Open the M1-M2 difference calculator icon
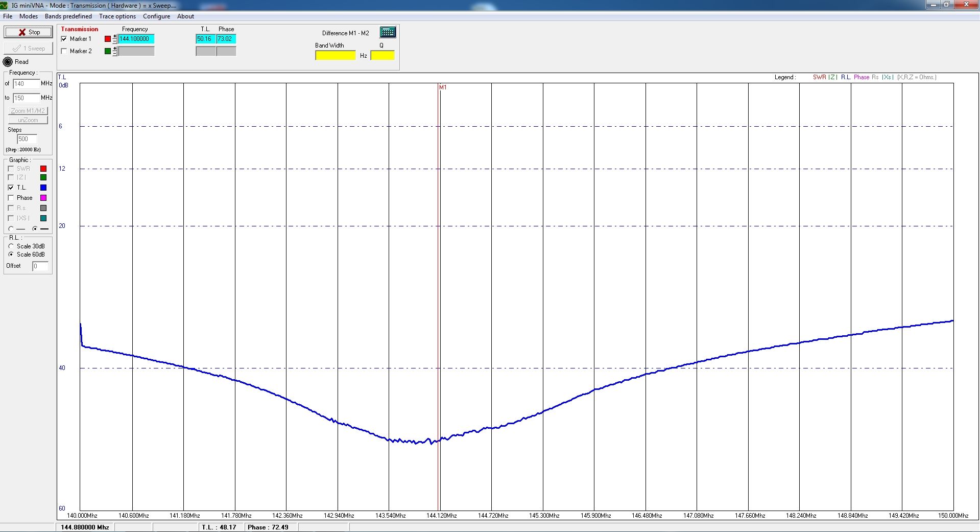This screenshot has height=532, width=980. [388, 32]
